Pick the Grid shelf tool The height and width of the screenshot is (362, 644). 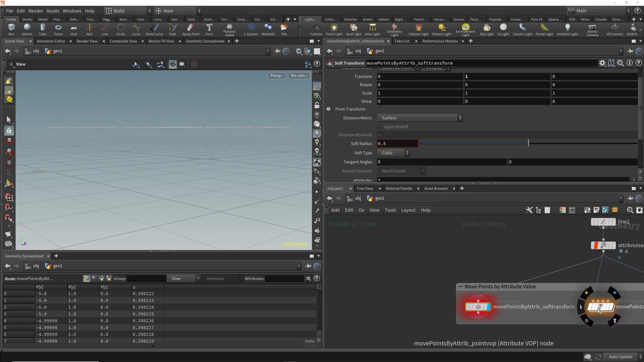[74, 29]
